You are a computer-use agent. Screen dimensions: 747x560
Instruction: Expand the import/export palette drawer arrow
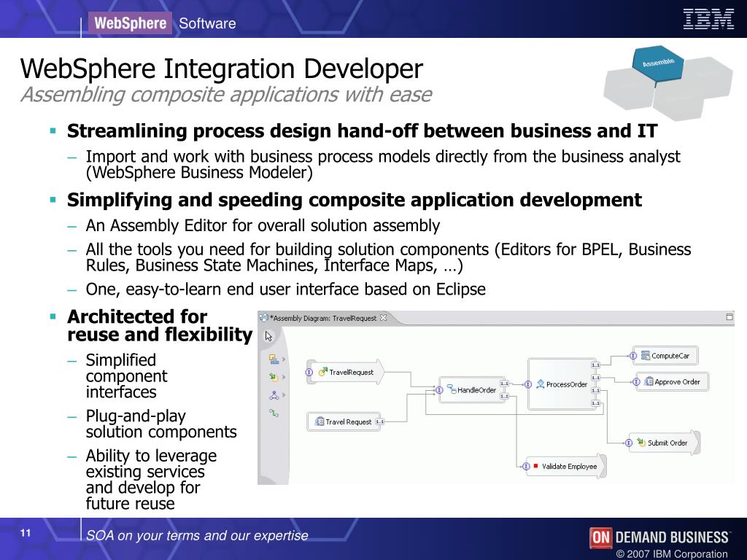[284, 378]
